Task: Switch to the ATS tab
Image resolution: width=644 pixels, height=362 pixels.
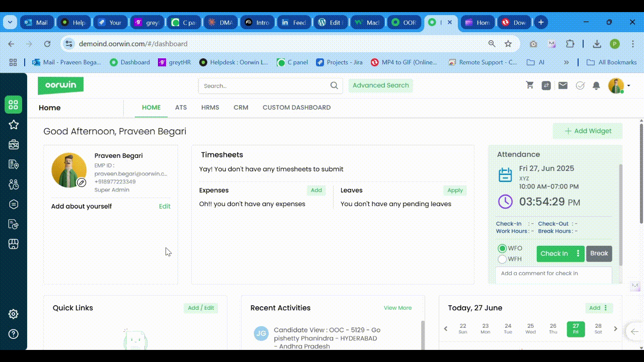Action: (x=181, y=108)
